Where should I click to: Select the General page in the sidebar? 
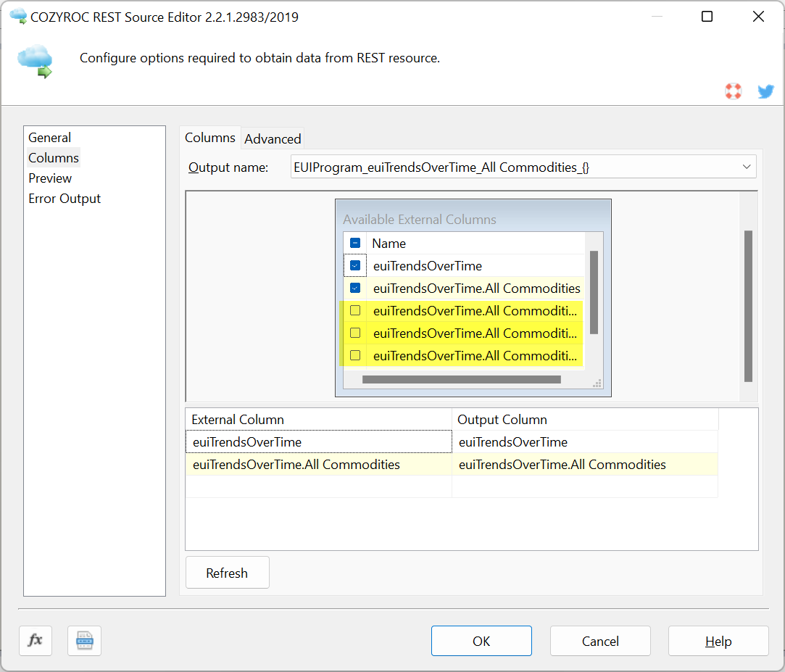pyautogui.click(x=49, y=138)
